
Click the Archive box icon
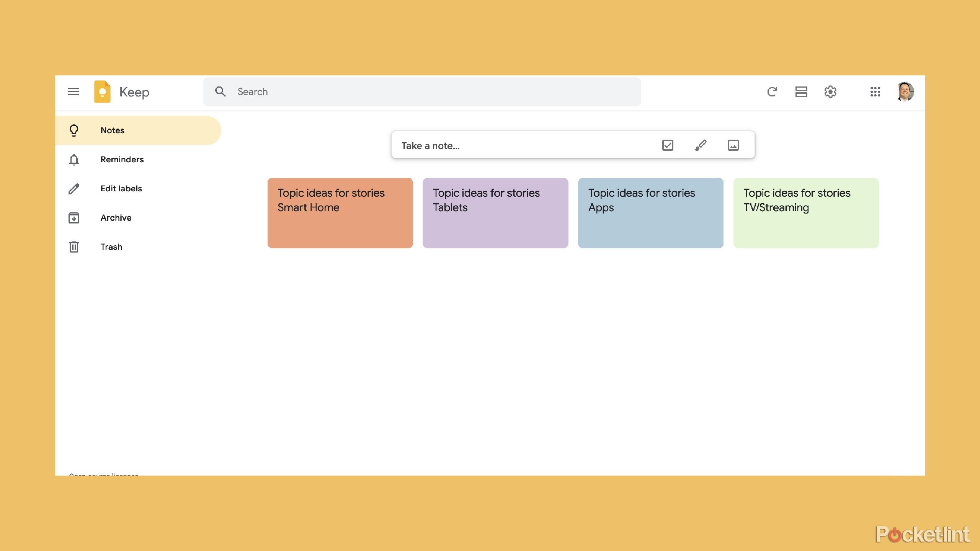tap(74, 217)
